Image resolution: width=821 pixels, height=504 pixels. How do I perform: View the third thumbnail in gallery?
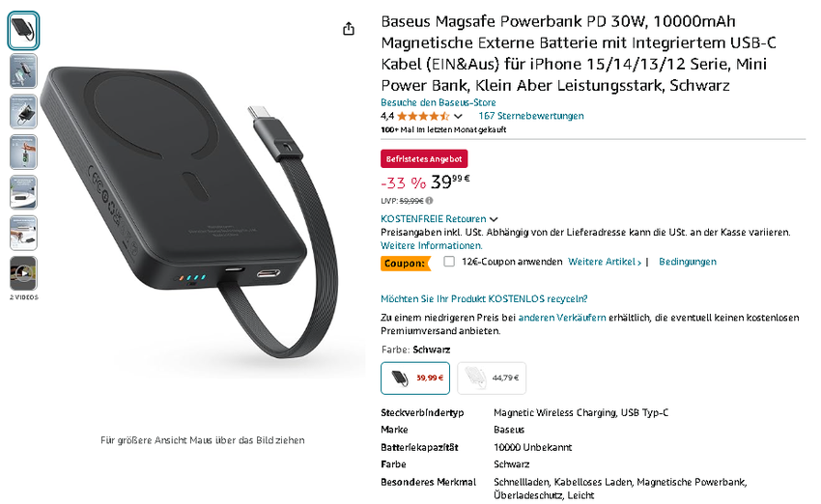pos(23,111)
